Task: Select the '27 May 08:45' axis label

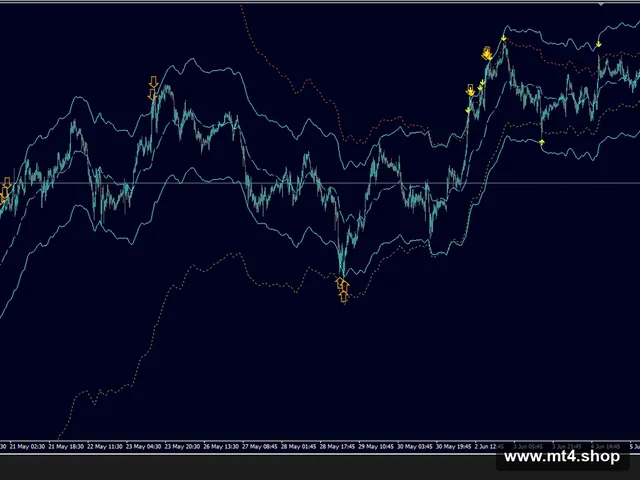Action: [x=260, y=447]
